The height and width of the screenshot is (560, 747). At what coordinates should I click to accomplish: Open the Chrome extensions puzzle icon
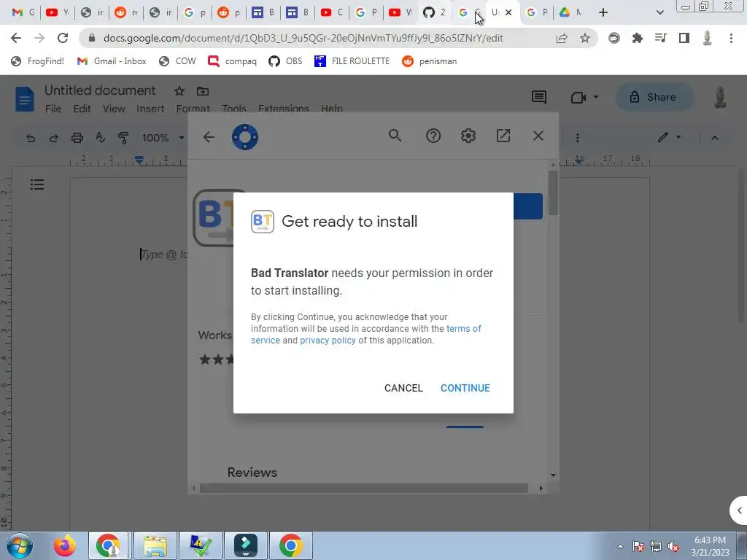tap(638, 38)
